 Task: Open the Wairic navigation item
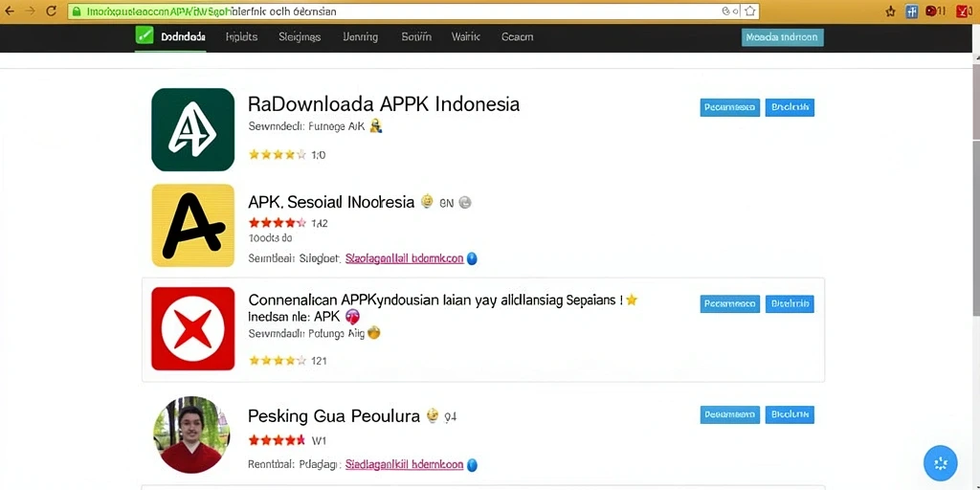tap(466, 37)
